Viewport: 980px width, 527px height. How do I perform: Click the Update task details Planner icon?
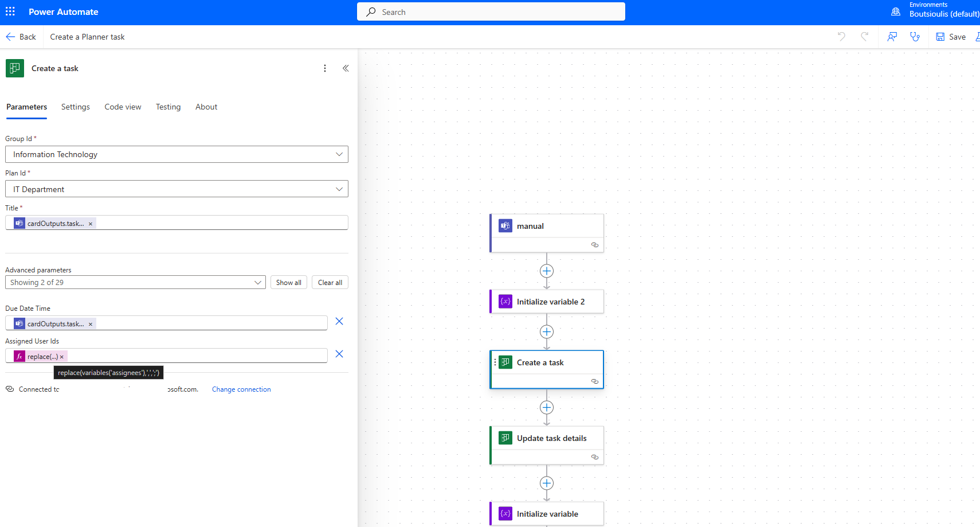[x=505, y=438]
